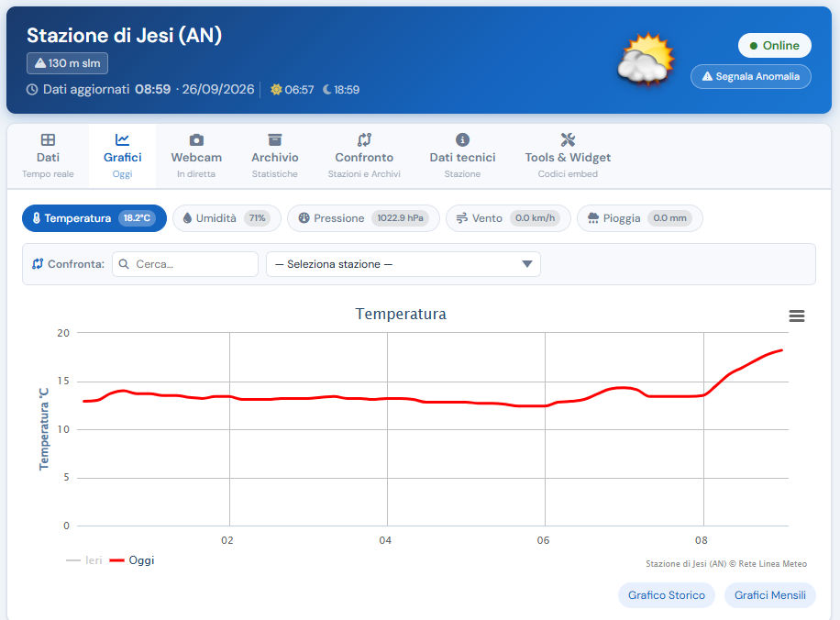Click the Segnala Anomalia button
Image resolution: width=840 pixels, height=620 pixels.
click(750, 77)
